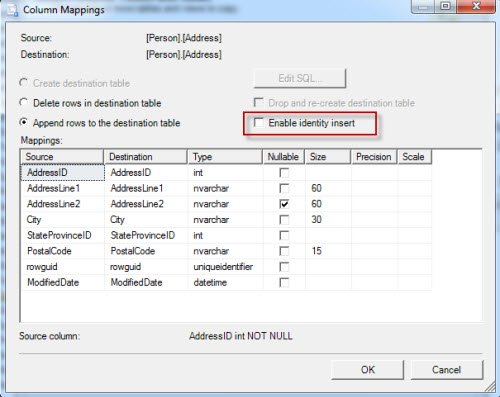
Task: Click the Cancel button
Action: pyautogui.click(x=447, y=370)
